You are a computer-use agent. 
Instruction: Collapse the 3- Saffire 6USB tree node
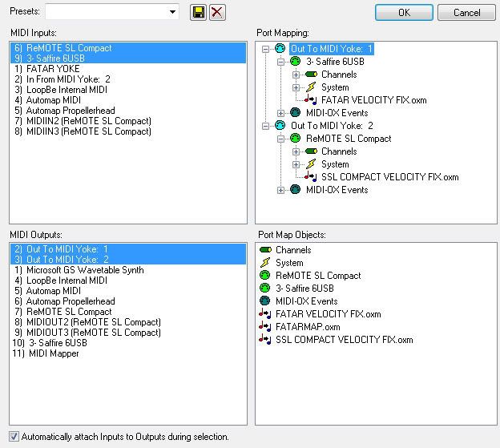280,62
